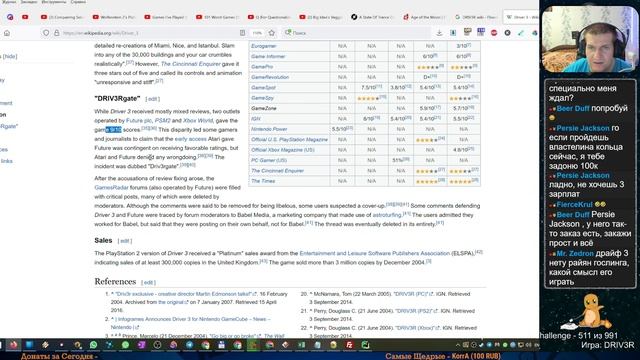
Task: Edit the 'DRIV3Rgate' section
Action: pos(153,99)
